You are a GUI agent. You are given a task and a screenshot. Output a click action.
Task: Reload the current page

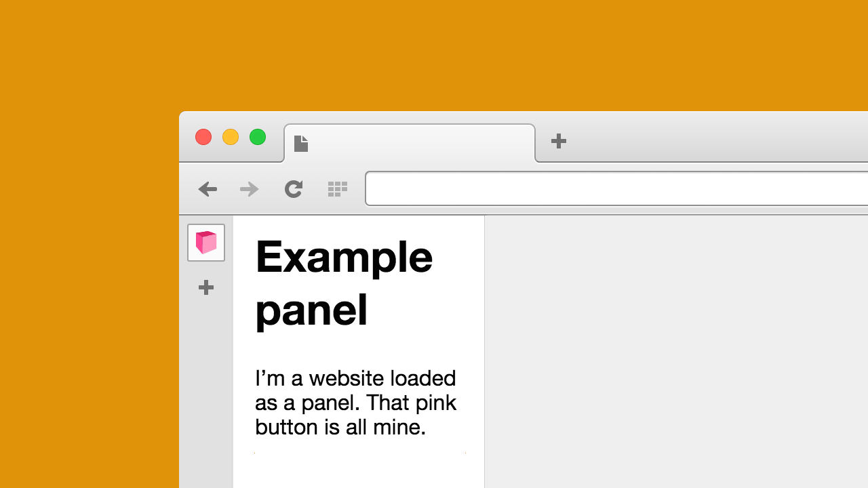click(x=293, y=189)
